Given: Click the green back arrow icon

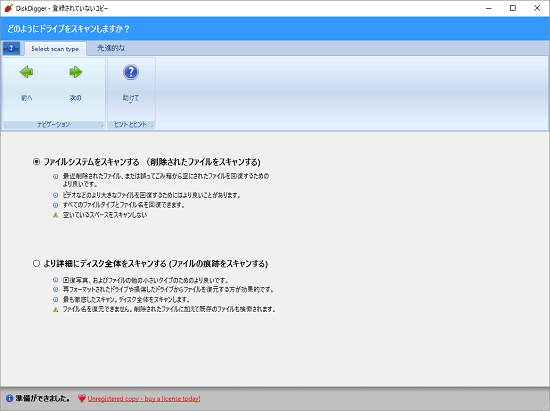Looking at the screenshot, I should 26,72.
